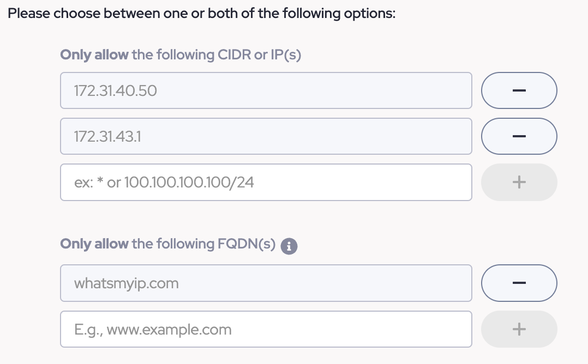Focus the empty CIDR or IP input

coord(266,182)
